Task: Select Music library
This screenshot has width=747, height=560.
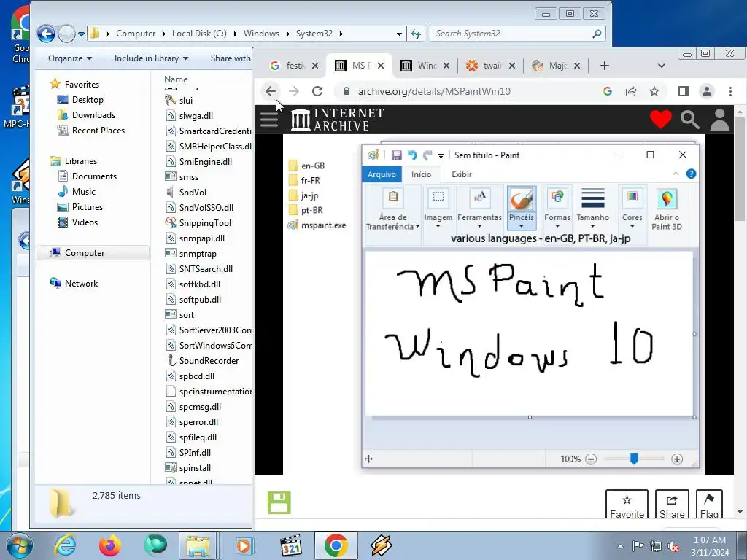Action: (x=84, y=192)
